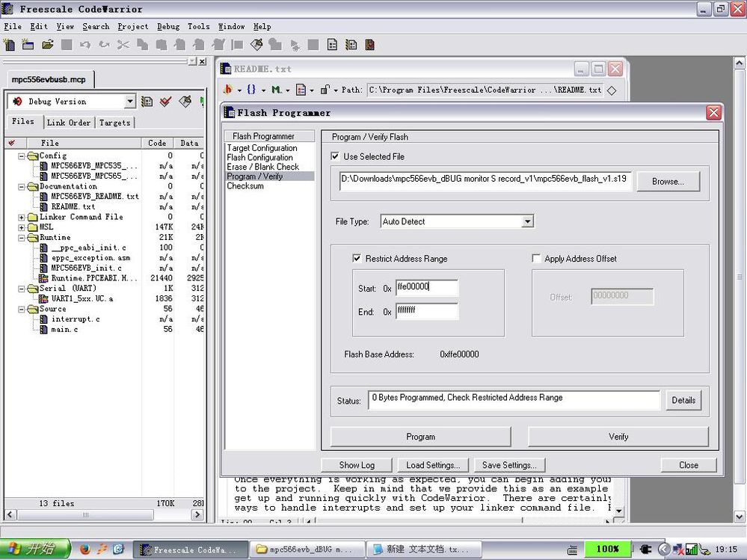The height and width of the screenshot is (560, 747).
Task: Collapse the Documentation folder
Action: point(22,187)
